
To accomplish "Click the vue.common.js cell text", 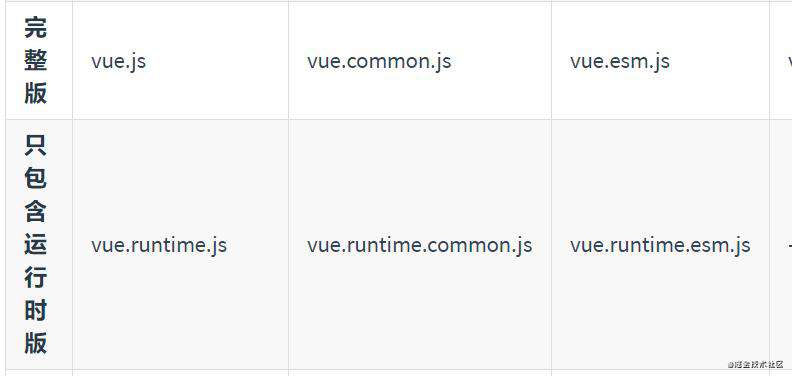I will tap(379, 62).
